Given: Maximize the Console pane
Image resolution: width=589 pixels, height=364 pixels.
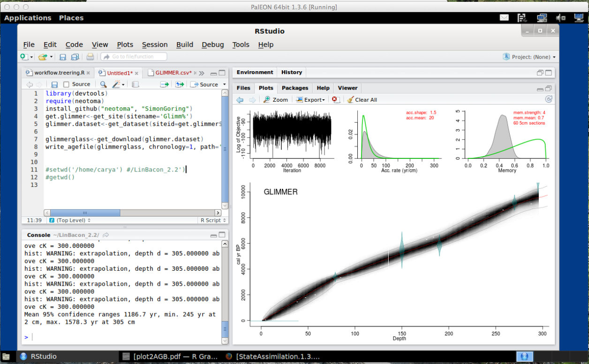Looking at the screenshot, I should (222, 235).
